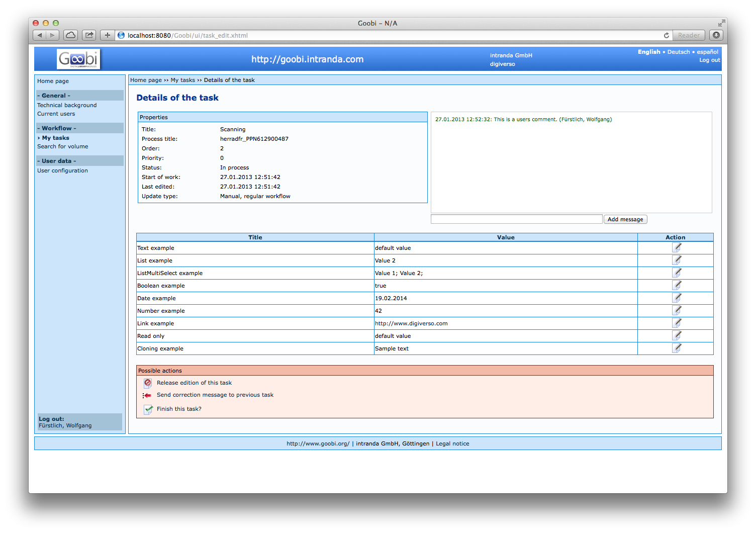Edit the Read only property
756x533 pixels.
click(677, 335)
